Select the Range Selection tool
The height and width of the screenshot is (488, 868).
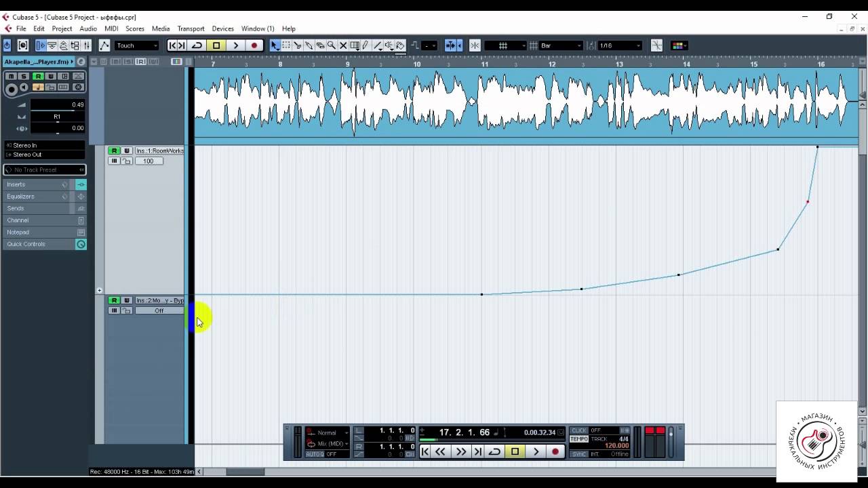[x=286, y=45]
